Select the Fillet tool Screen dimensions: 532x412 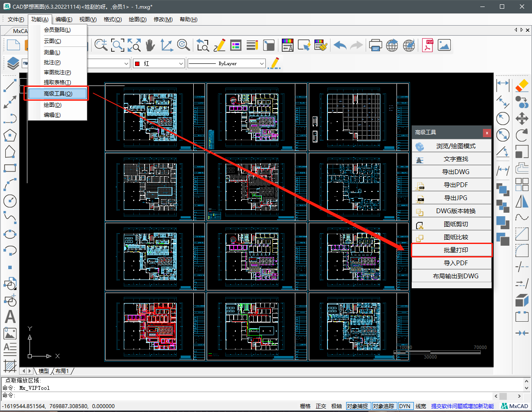pyautogui.click(x=522, y=250)
